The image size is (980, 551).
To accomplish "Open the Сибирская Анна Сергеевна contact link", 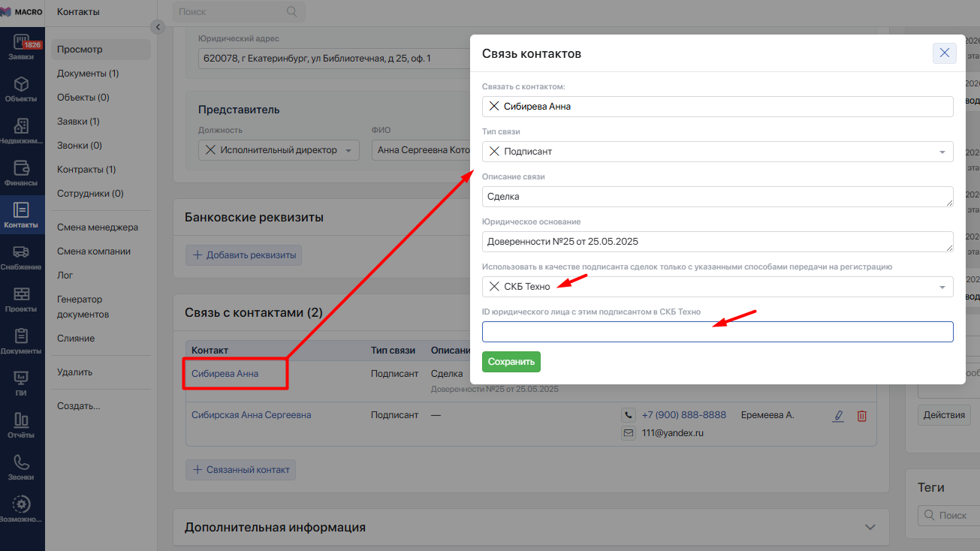I will pos(251,415).
